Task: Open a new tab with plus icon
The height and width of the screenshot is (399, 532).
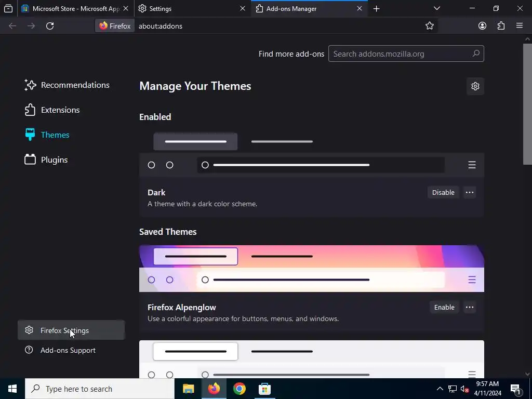Action: pyautogui.click(x=376, y=8)
